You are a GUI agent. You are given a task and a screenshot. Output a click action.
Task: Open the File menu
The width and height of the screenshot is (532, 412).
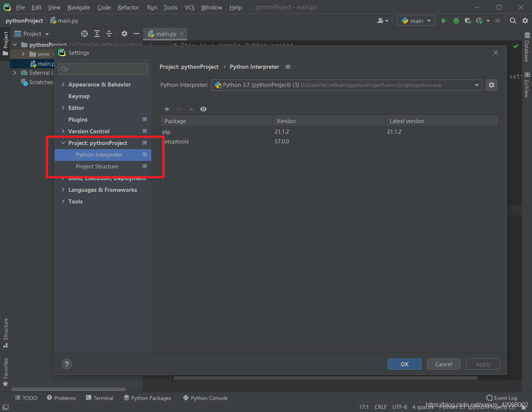click(20, 8)
